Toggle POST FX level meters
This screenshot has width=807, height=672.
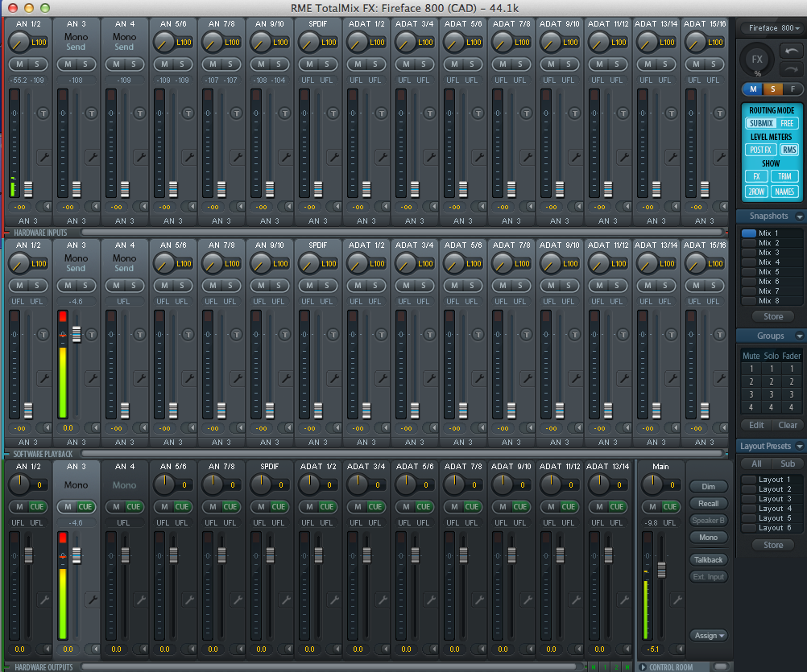[760, 150]
